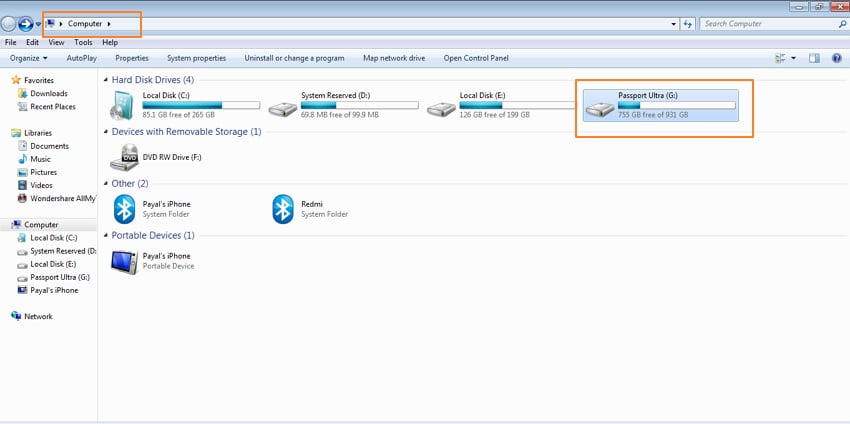Click Payal's iPhone portable device icon
850x424 pixels.
tap(124, 261)
